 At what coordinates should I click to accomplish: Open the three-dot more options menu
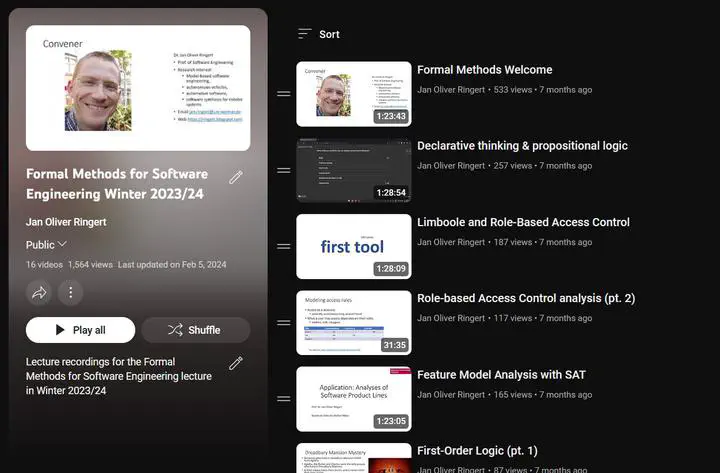[71, 293]
